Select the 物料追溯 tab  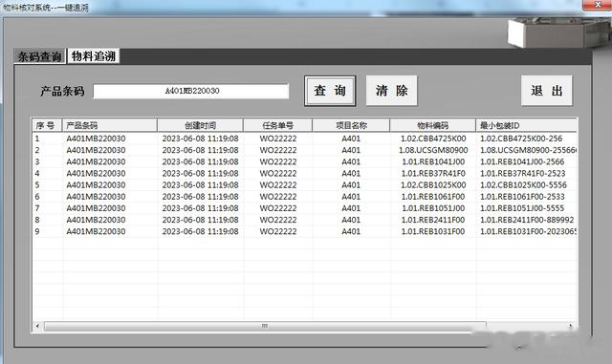tap(94, 55)
